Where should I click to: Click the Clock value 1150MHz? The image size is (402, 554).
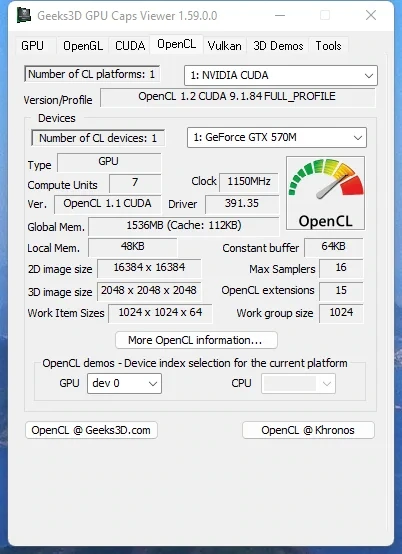click(x=249, y=182)
